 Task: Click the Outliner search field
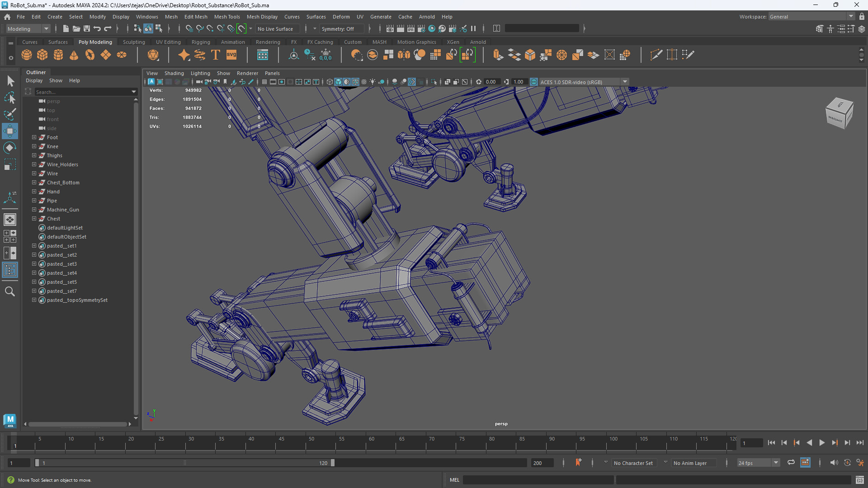pyautogui.click(x=83, y=92)
